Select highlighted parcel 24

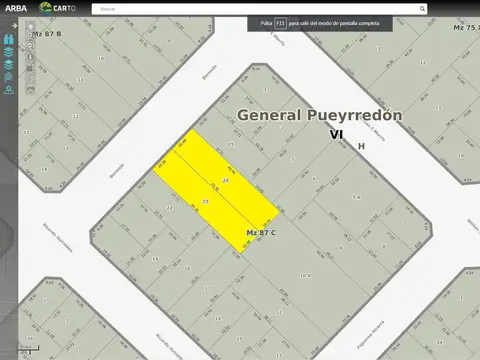pyautogui.click(x=226, y=180)
